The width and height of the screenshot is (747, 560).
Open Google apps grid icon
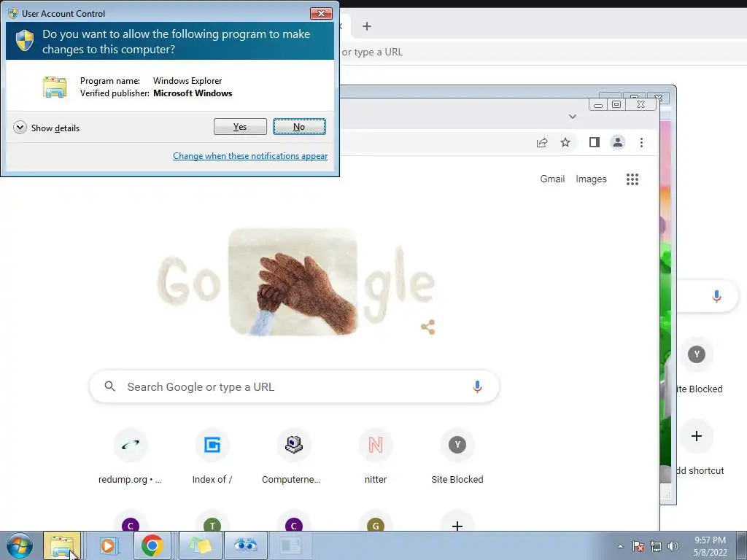pyautogui.click(x=632, y=179)
